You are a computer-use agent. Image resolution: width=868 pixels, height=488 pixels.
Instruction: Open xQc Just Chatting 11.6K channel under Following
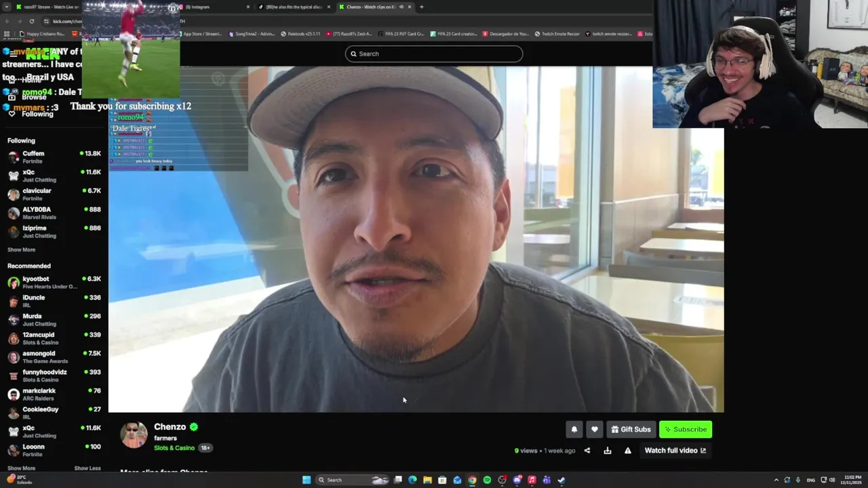pos(54,176)
